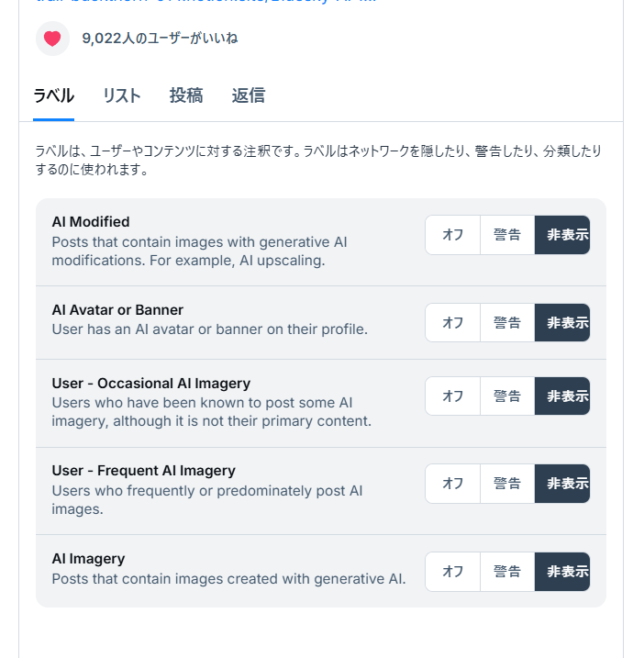This screenshot has height=658, width=644.
Task: Set AI Modified label to オフ
Action: pyautogui.click(x=453, y=235)
